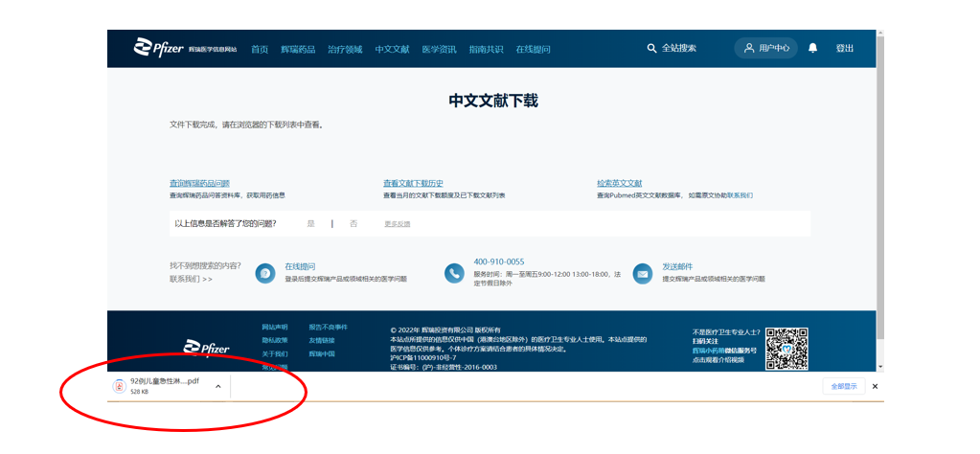Click the magnifier search icon
Viewport: 980px width, 454px height.
[x=651, y=48]
